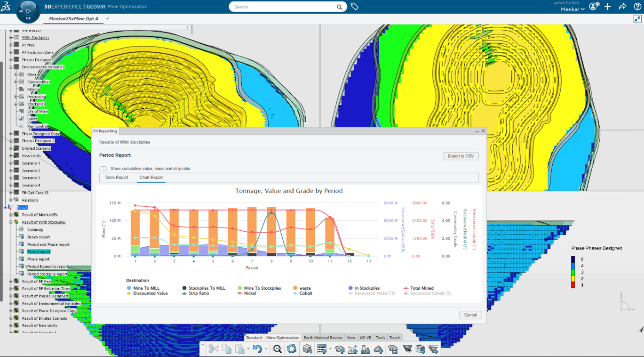Toggle Stockpiles To MILL legend series
Viewport: 644px width, 357px height.
pyautogui.click(x=204, y=288)
